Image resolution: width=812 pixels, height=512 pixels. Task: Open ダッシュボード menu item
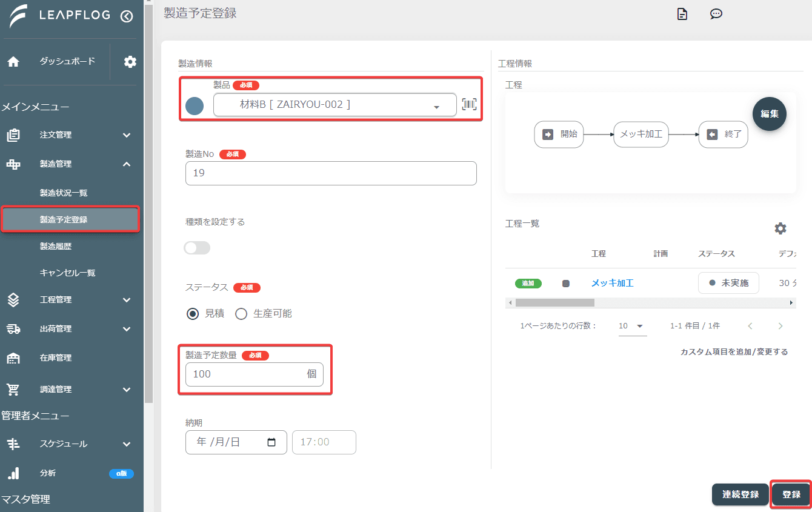click(67, 61)
